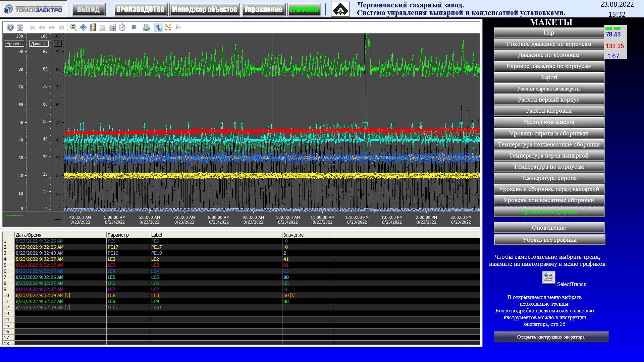The width and height of the screenshot is (644, 362).
Task: Click the statistics range brackets icon
Action: 168,27
